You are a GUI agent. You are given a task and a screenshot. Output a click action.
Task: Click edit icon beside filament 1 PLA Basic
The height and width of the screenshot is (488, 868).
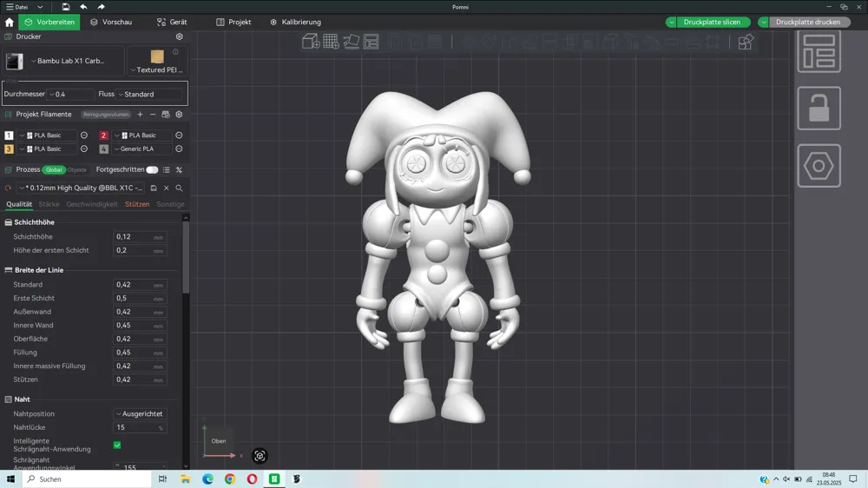(84, 135)
